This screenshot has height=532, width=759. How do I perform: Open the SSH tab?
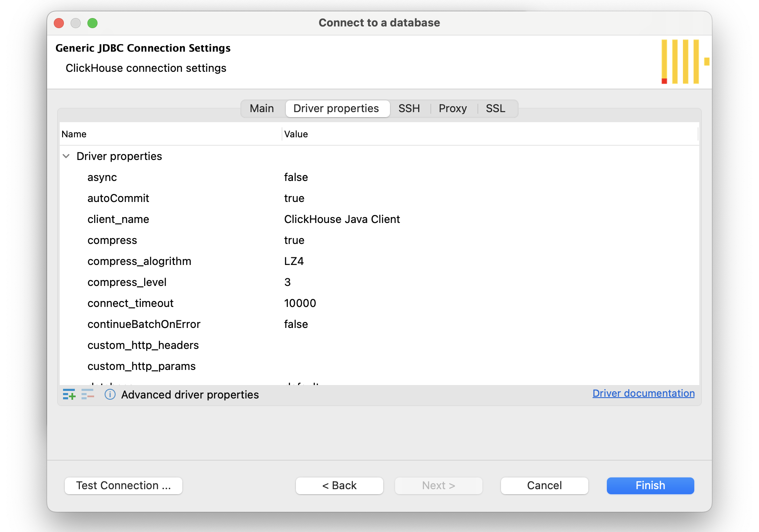coord(409,109)
